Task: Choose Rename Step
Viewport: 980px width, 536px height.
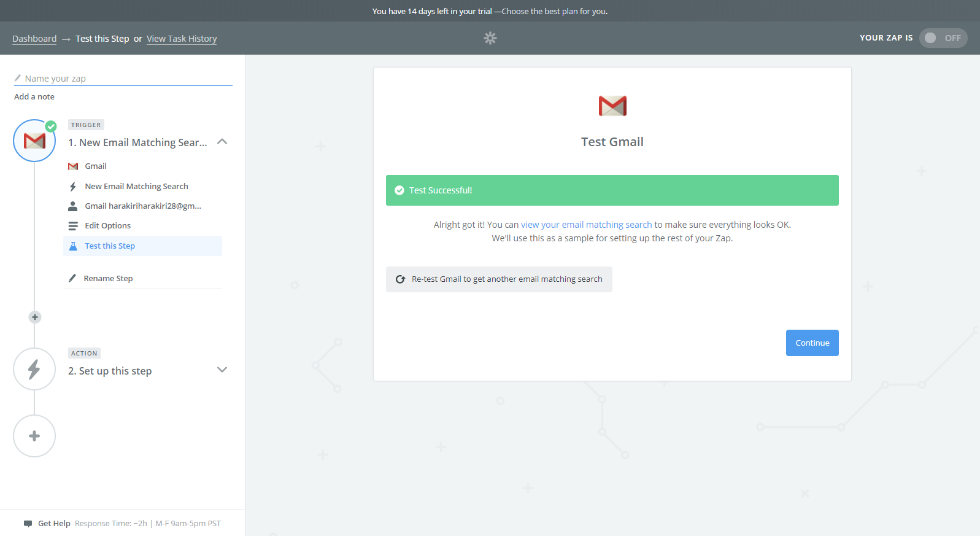Action: pyautogui.click(x=108, y=279)
